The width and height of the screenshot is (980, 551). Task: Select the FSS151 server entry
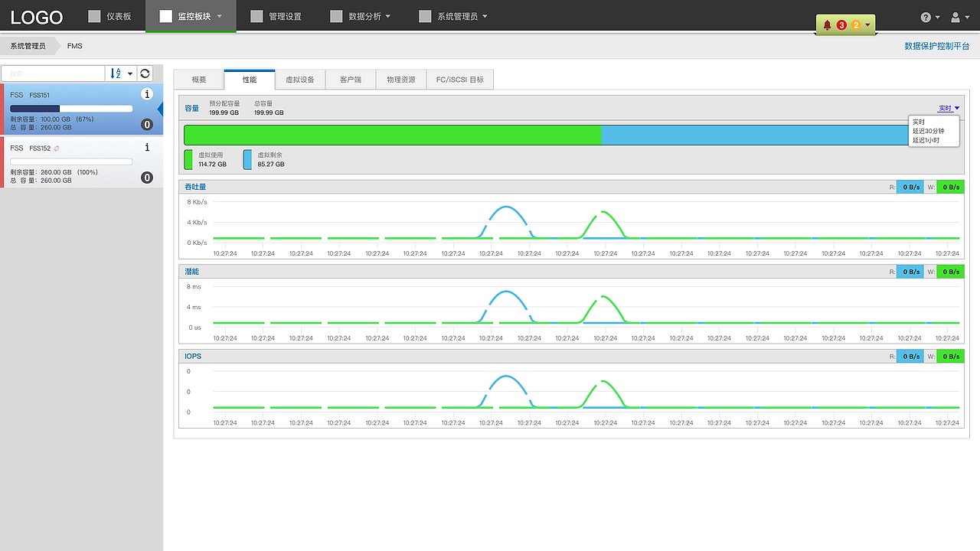(81, 109)
